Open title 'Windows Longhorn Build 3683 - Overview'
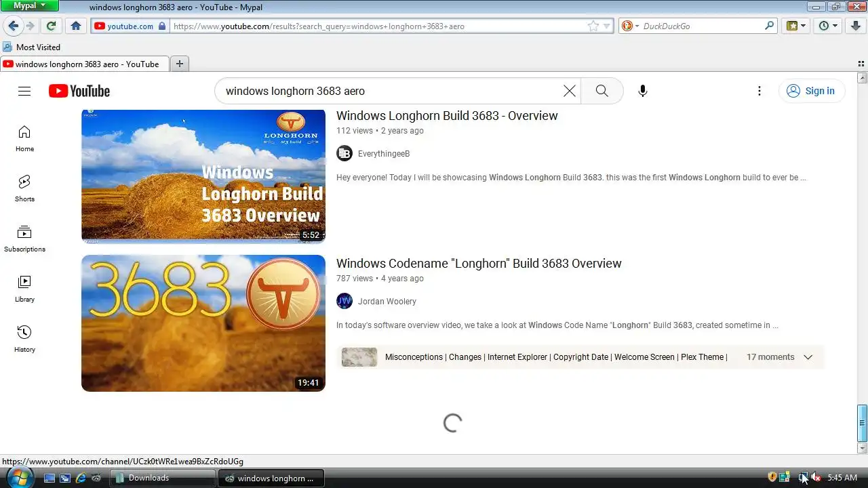 click(x=447, y=116)
